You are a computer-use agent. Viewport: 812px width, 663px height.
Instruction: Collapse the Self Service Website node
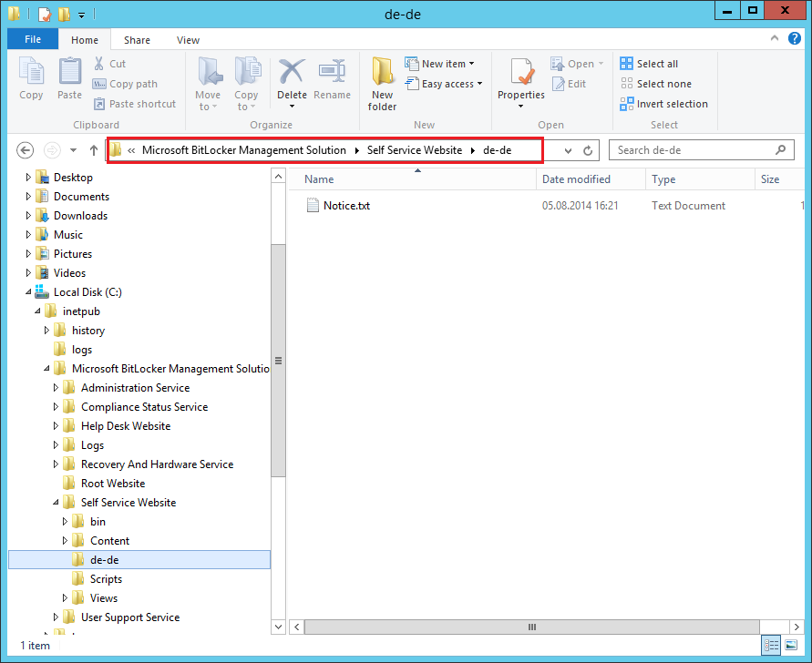56,503
